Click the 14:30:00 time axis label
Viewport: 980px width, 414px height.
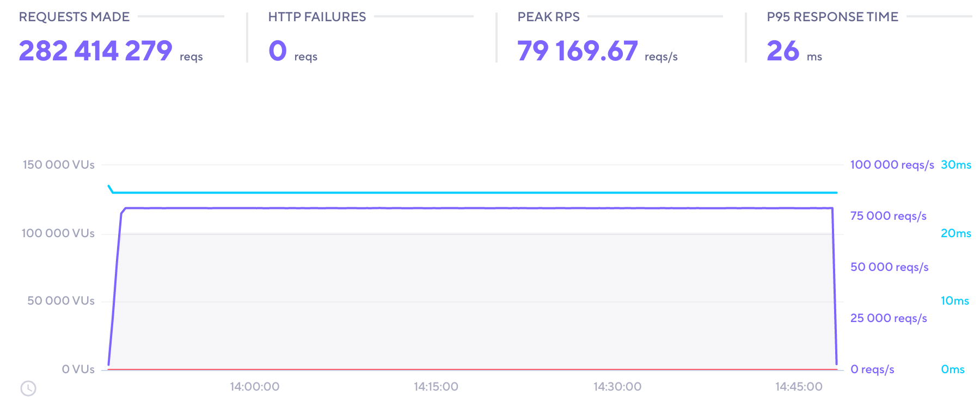(617, 387)
